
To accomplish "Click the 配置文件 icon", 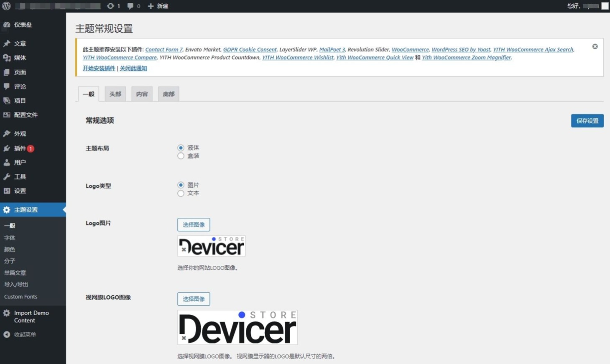I will [7, 115].
